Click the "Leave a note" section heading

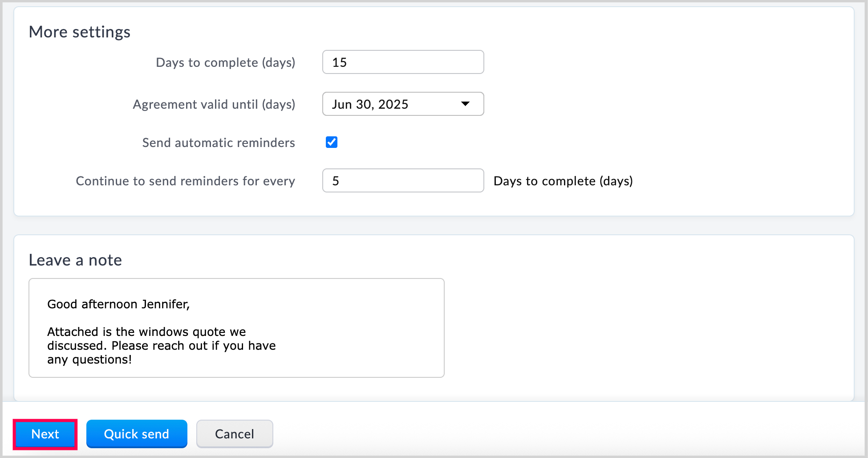coord(75,260)
